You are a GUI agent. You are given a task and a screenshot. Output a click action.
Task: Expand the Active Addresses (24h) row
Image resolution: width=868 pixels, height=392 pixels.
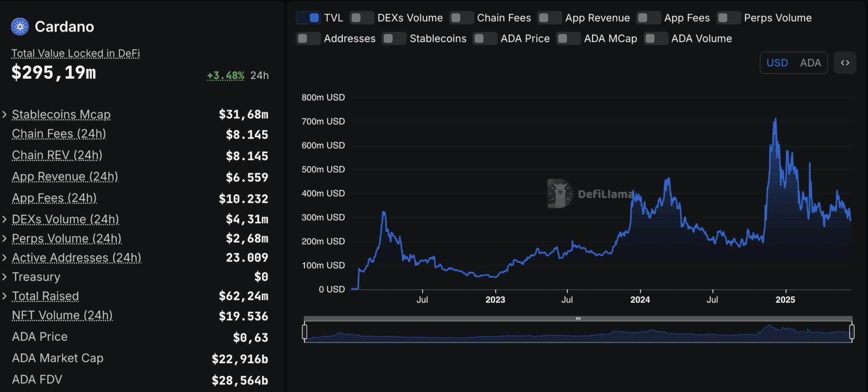pos(5,257)
